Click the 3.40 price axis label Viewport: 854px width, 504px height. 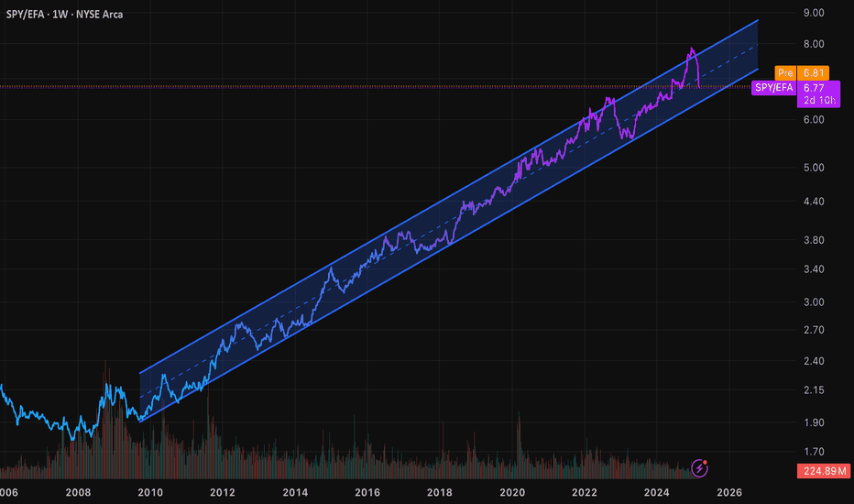814,269
